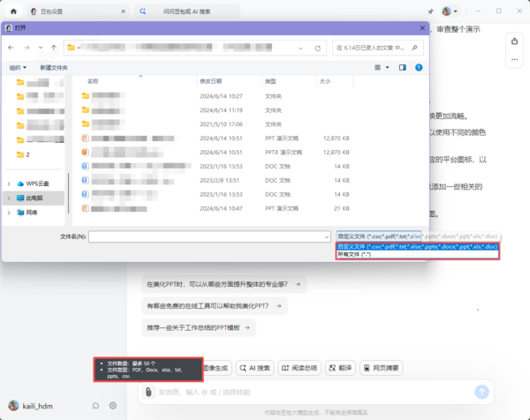The width and height of the screenshot is (530, 420).
Task: Select the 自定义文件 filter option
Action: pyautogui.click(x=418, y=247)
